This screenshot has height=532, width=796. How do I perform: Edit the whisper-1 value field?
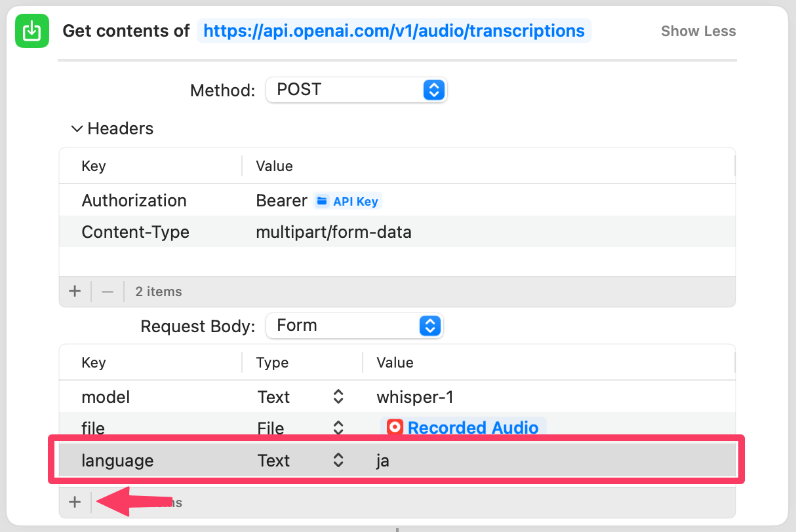pos(414,396)
